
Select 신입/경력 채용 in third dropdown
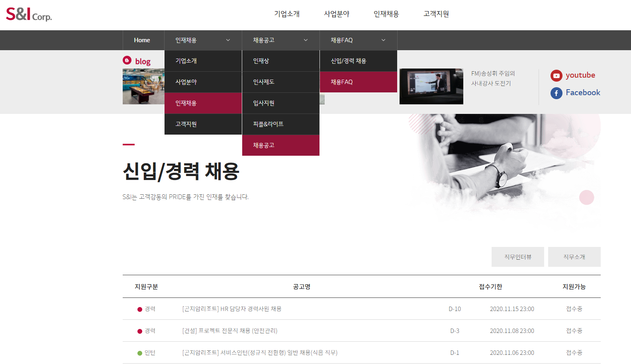(359, 61)
